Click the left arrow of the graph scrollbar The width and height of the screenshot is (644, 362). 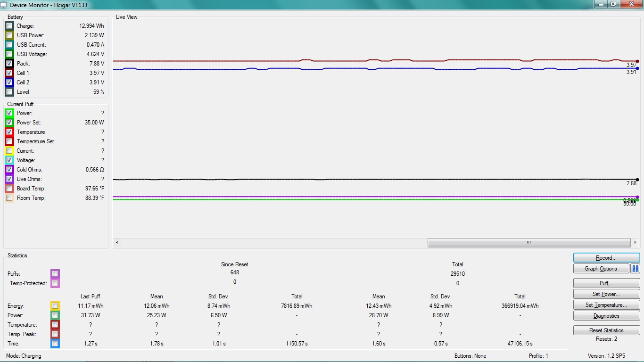[x=117, y=243]
